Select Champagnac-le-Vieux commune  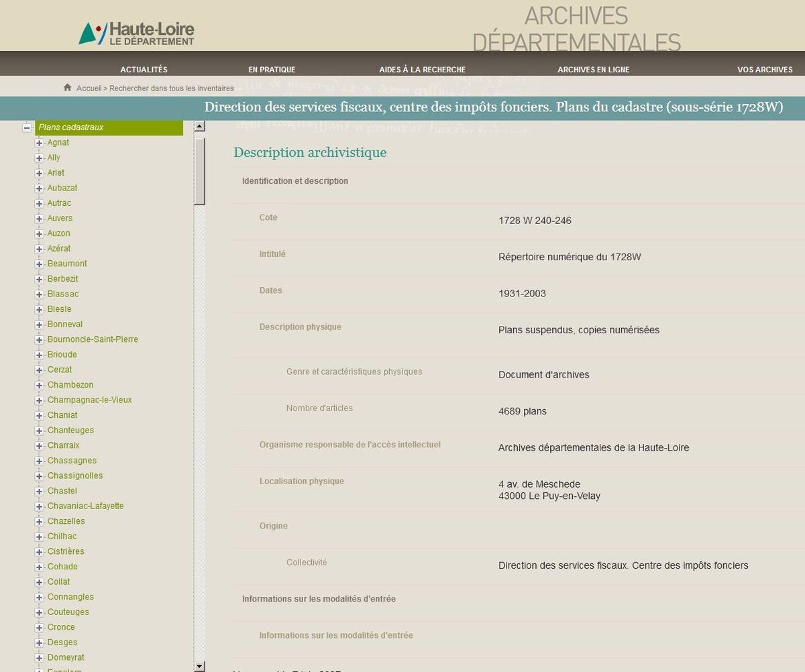[89, 400]
